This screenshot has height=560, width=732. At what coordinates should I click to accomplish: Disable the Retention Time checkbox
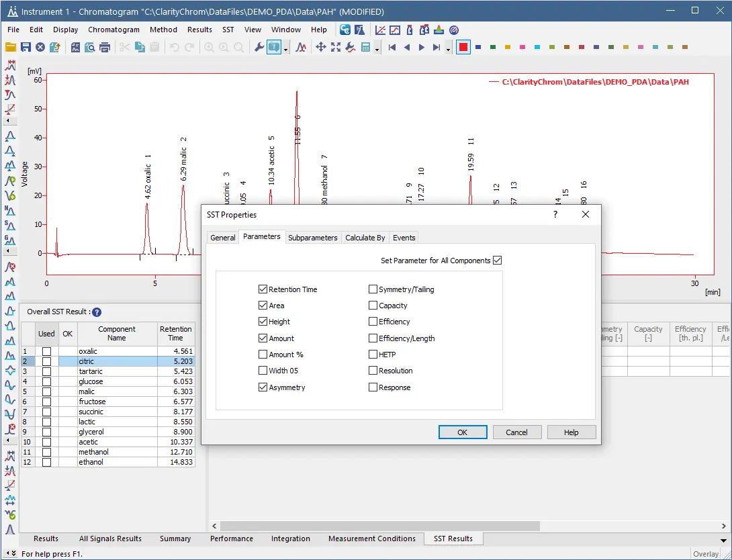tap(263, 289)
